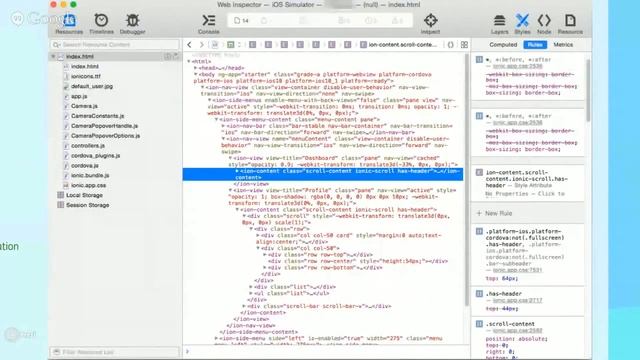Click the split view icon beside braces
The image size is (640, 360).
tap(464, 44)
